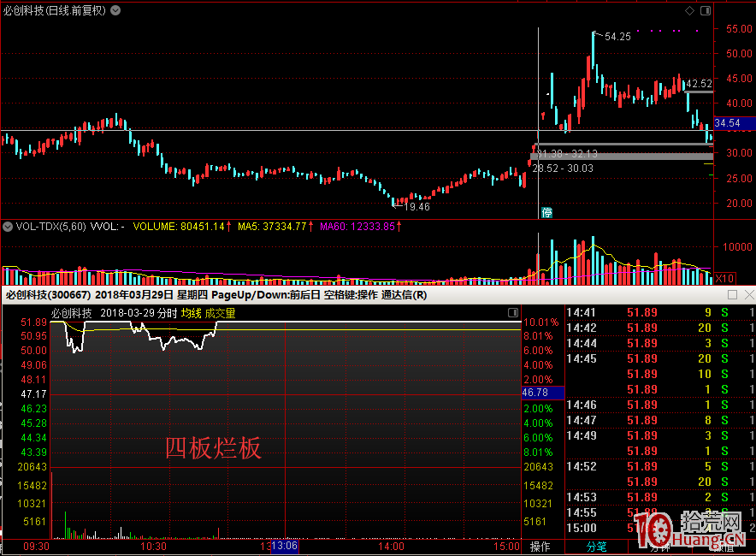Screen dimensions: 756x556
Task: Click the panel toggle icon in intraday chart header
Action: (x=513, y=312)
